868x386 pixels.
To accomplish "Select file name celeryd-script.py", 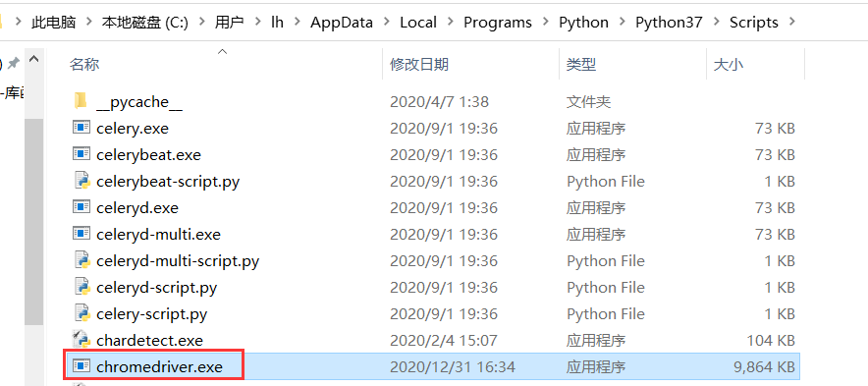I will 157,288.
